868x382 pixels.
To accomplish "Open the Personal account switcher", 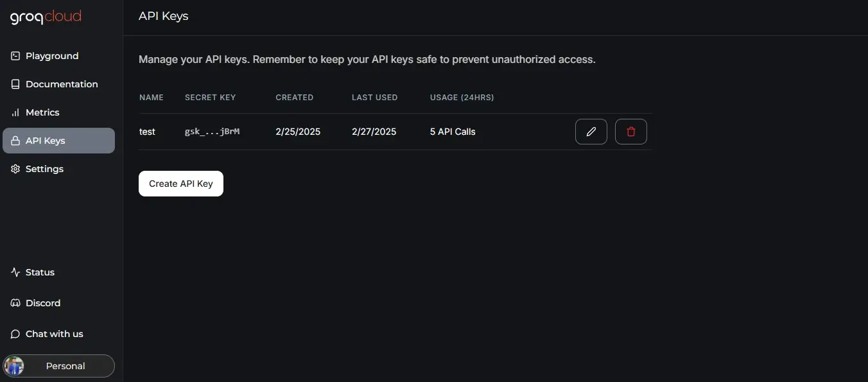I will pos(65,366).
